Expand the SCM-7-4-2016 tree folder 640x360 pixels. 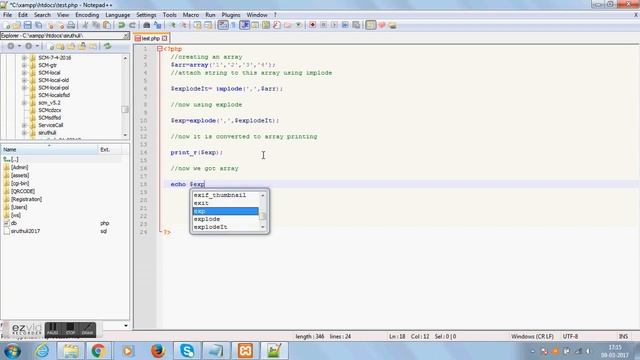click(24, 58)
